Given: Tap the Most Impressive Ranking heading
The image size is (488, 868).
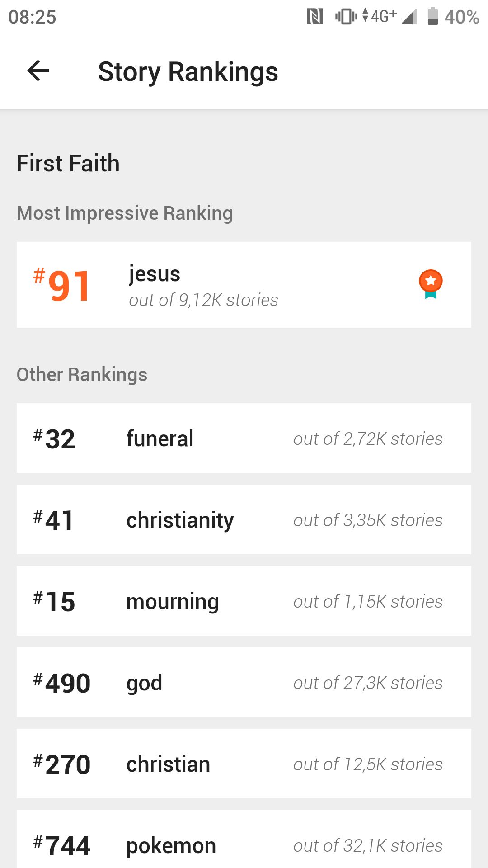Looking at the screenshot, I should [x=125, y=213].
